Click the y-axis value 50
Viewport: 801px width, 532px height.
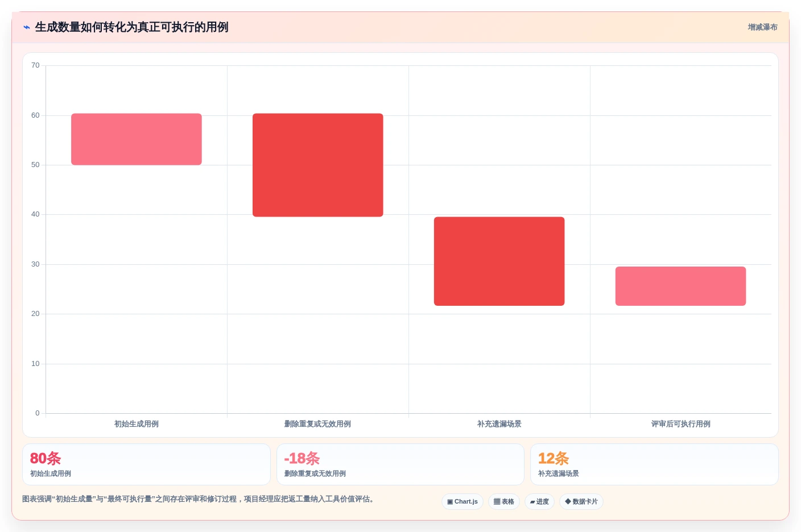(35, 165)
